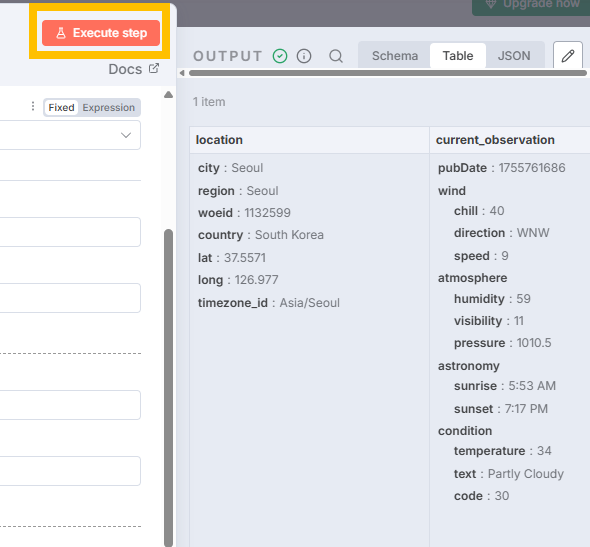Click the city : Seoul value
Image resolution: width=590 pixels, height=547 pixels.
(247, 168)
